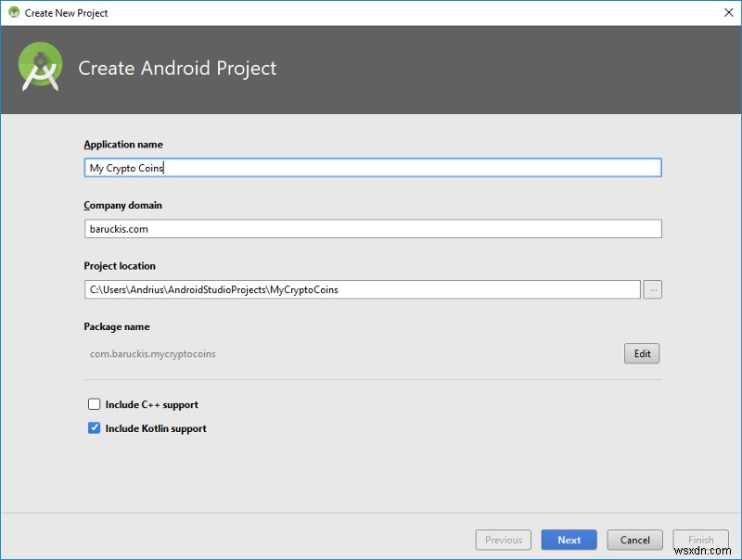742x560 pixels.
Task: Click the Finish button
Action: click(701, 540)
